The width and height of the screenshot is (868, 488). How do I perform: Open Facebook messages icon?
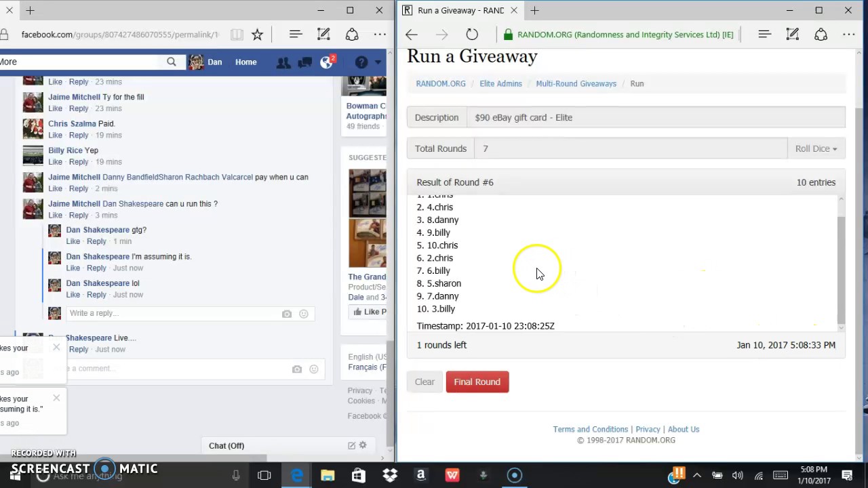pos(305,62)
